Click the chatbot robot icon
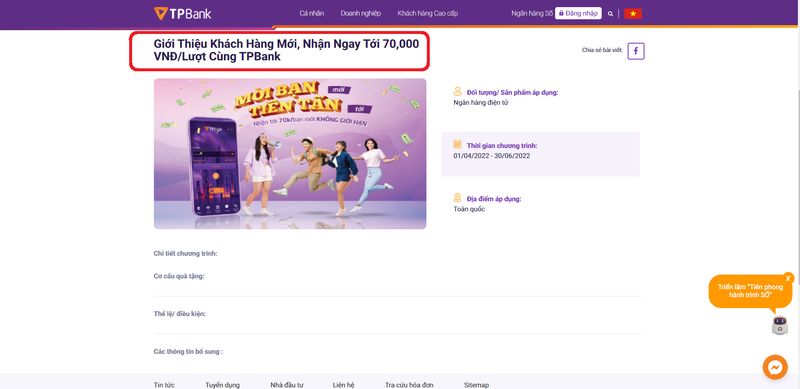The height and width of the screenshot is (389, 800). pyautogui.click(x=780, y=325)
